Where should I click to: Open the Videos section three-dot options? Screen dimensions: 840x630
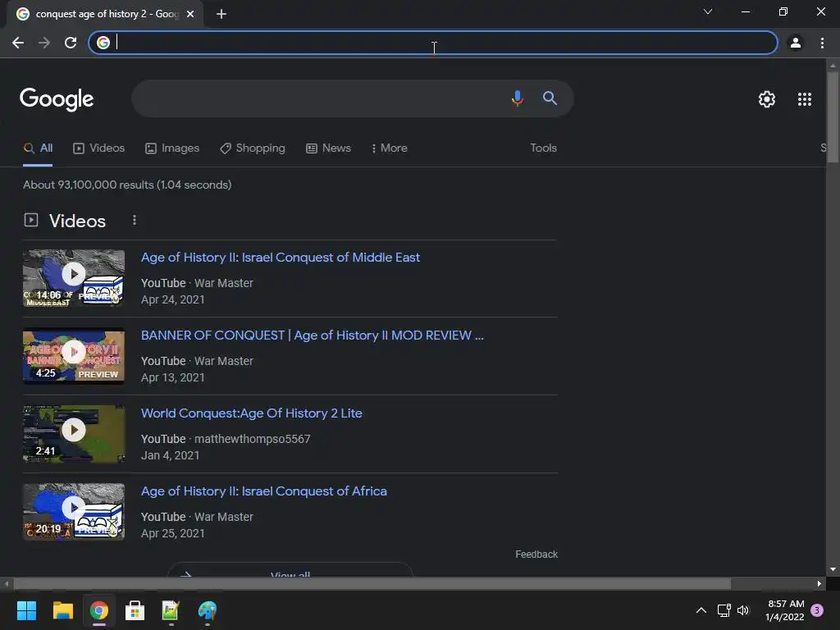(135, 220)
